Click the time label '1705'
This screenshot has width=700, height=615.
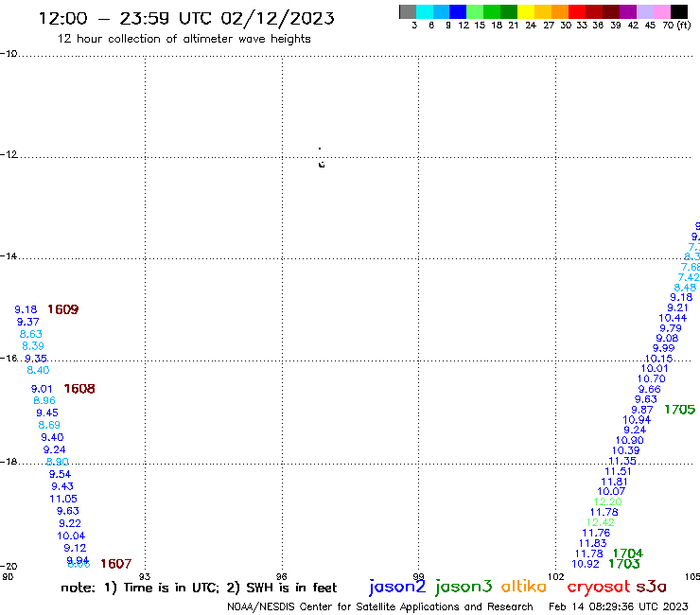(680, 410)
